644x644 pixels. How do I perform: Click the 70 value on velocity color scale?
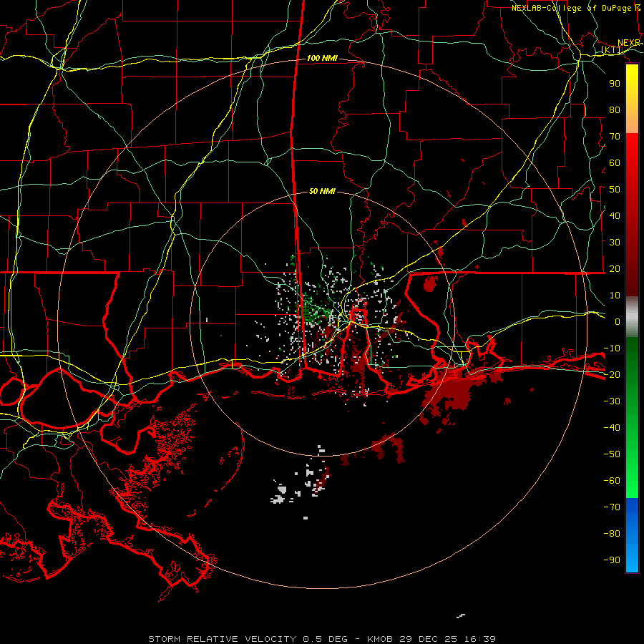(615, 137)
